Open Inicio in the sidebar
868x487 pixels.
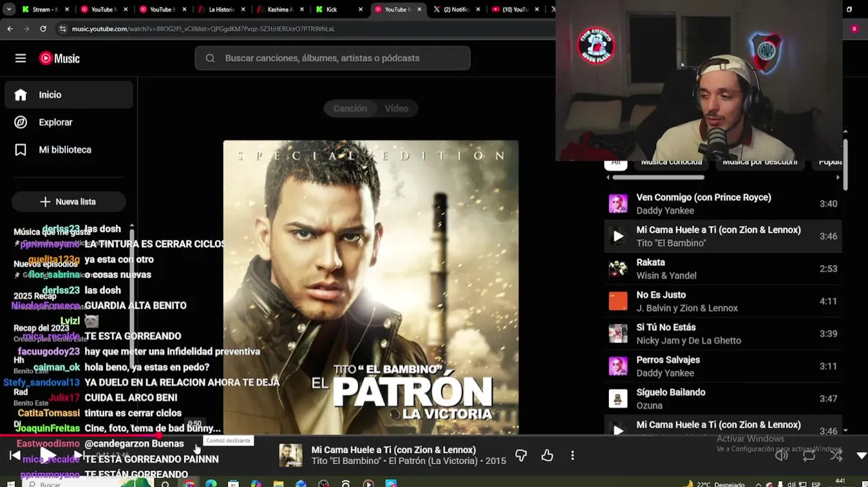[69, 95]
